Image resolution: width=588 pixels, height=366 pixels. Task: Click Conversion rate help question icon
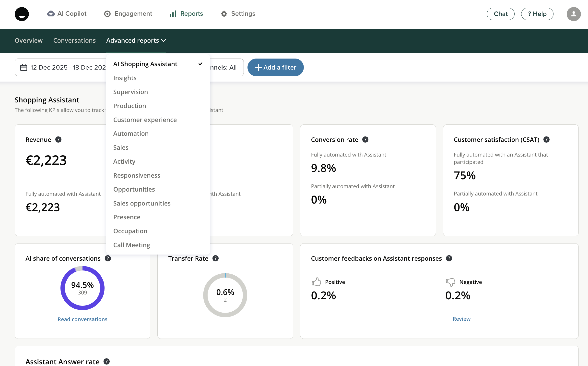pyautogui.click(x=365, y=139)
